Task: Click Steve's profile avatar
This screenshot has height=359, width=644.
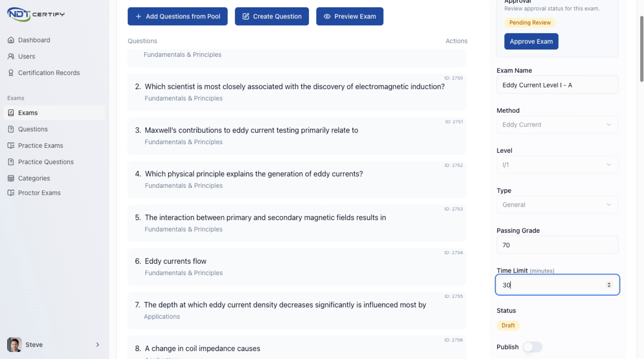Action: click(14, 345)
